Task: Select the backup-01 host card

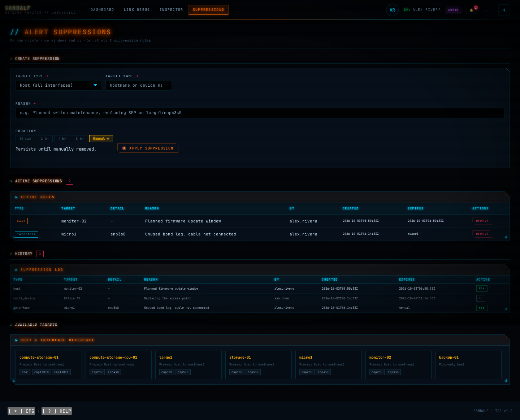Action: coord(468,365)
